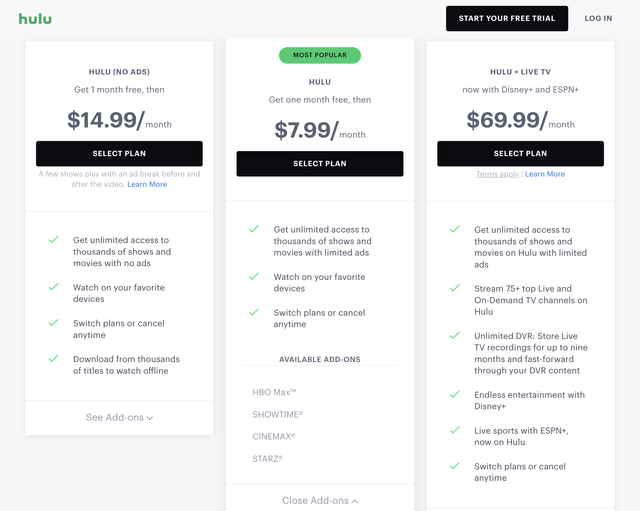Viewport: 640px width, 511px height.
Task: Choose the SHOWTIME add-on
Action: 277,414
